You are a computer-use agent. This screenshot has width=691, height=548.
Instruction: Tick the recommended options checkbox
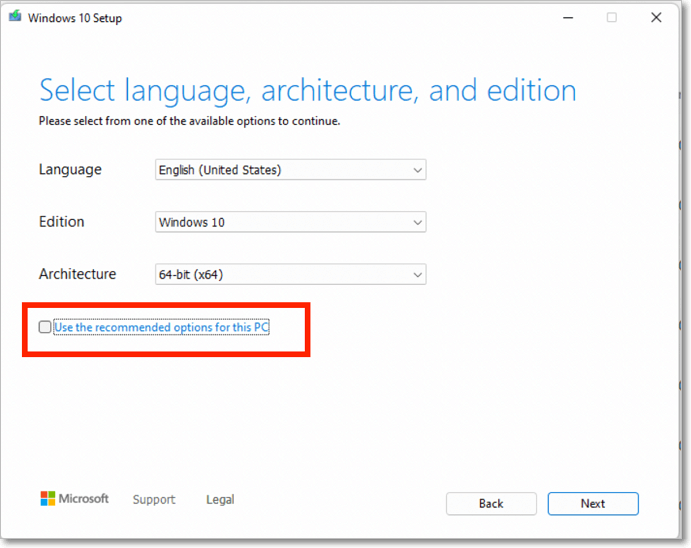[x=45, y=327]
